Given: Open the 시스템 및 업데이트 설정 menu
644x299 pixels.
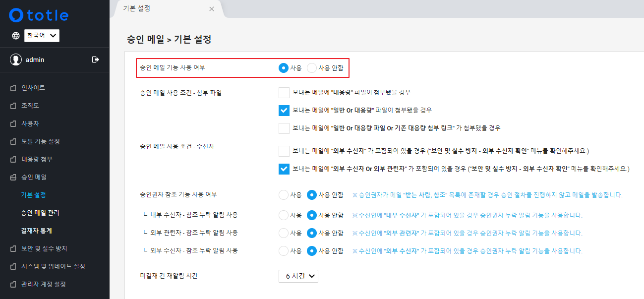Looking at the screenshot, I should point(53,266).
